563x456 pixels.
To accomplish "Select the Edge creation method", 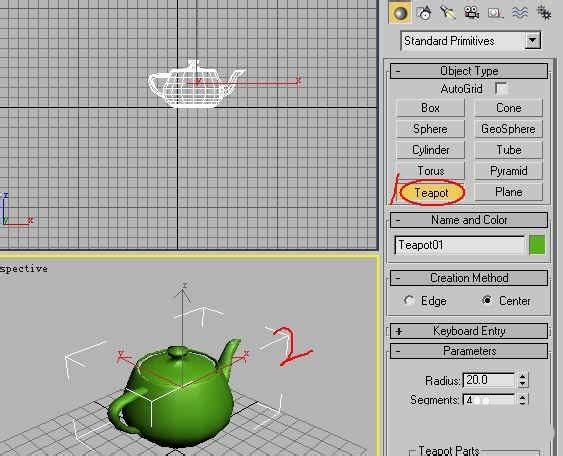I will 425,301.
